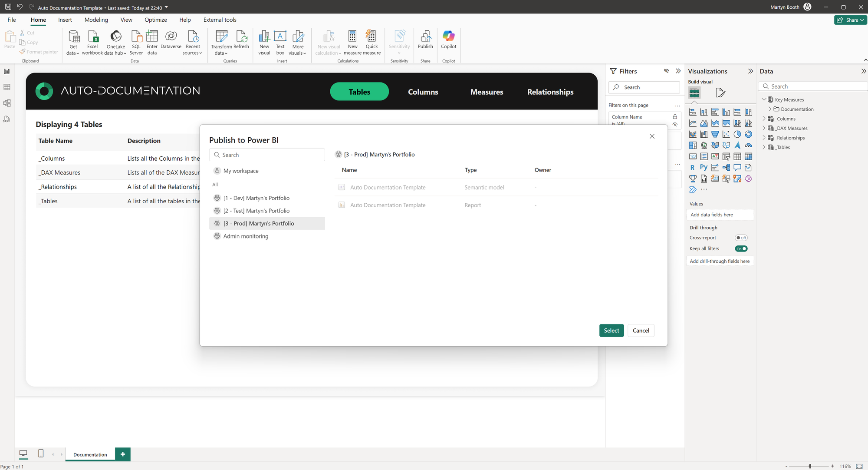Open DAX query view in left sidebar

(7, 119)
